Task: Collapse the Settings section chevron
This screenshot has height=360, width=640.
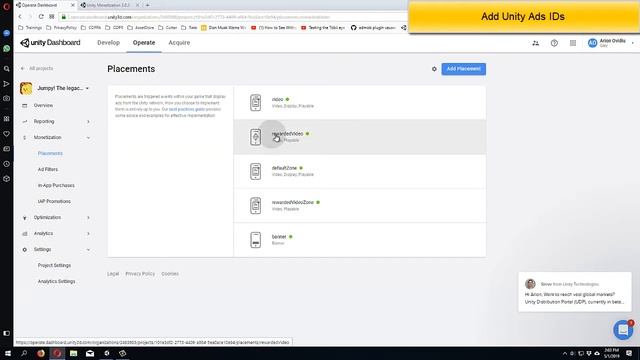Action: (88, 249)
